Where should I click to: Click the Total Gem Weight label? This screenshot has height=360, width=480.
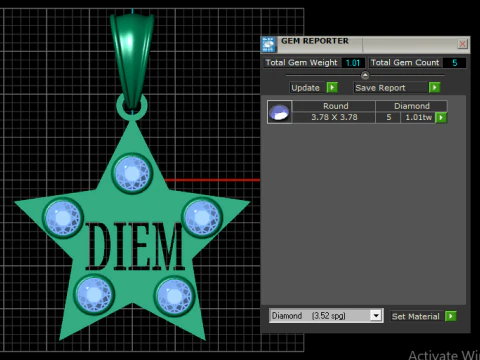pos(301,63)
